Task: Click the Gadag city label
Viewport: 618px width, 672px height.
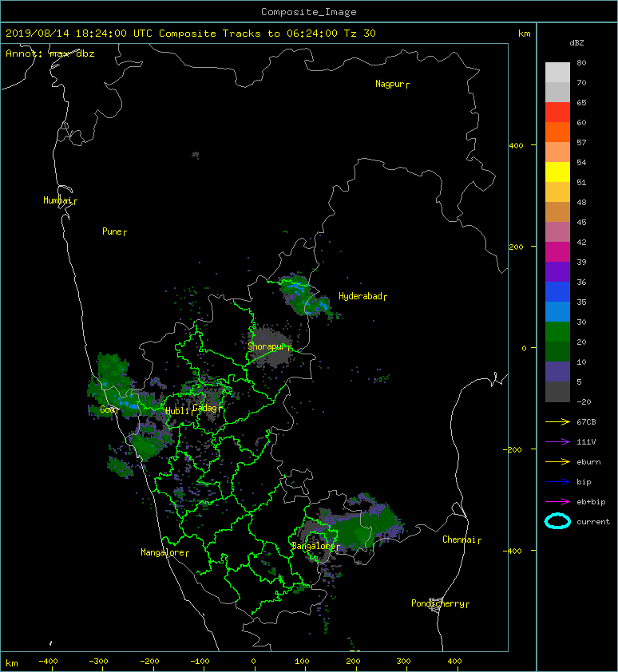Action: (205, 408)
